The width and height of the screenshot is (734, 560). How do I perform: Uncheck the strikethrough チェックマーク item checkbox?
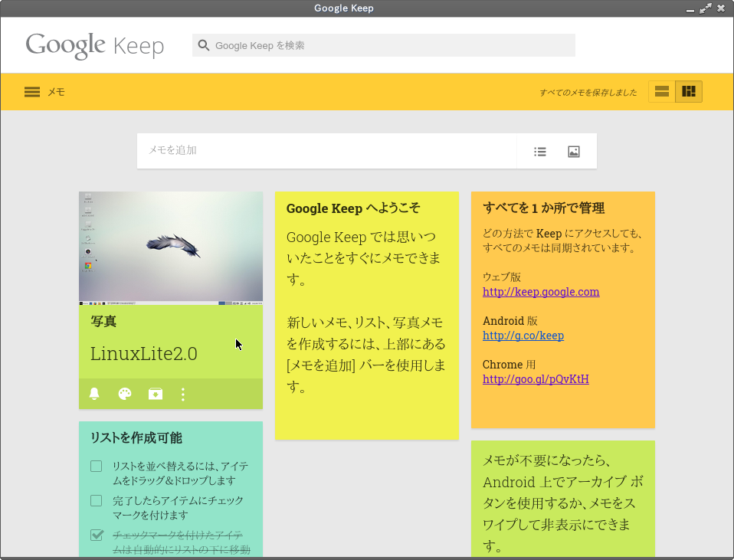(97, 535)
